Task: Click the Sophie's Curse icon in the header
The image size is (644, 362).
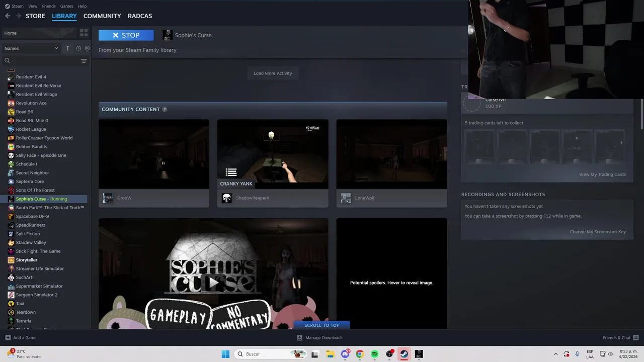Action: coord(168,35)
